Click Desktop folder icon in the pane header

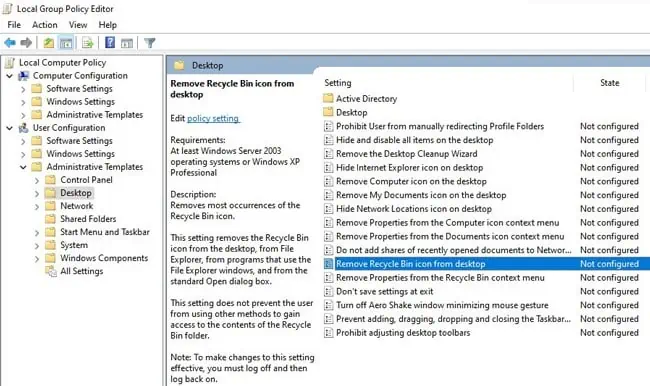click(x=179, y=65)
